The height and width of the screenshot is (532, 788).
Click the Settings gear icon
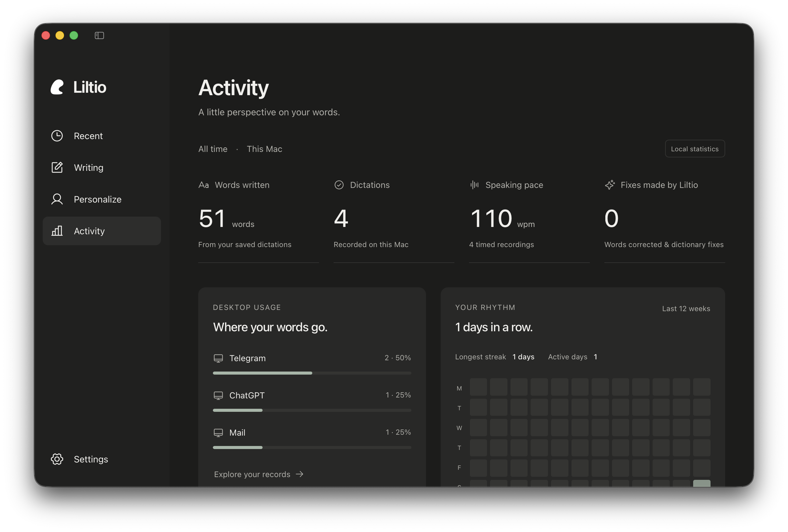pyautogui.click(x=57, y=459)
